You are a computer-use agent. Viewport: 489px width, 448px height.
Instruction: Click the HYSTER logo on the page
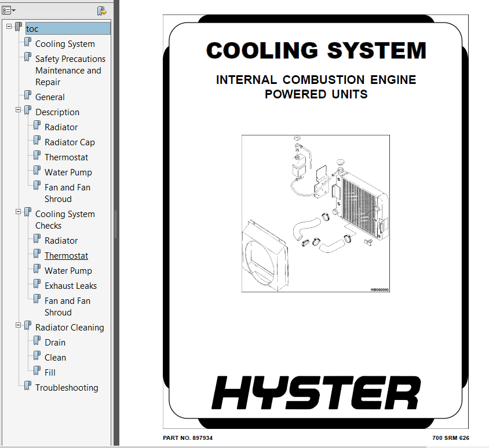(x=316, y=392)
